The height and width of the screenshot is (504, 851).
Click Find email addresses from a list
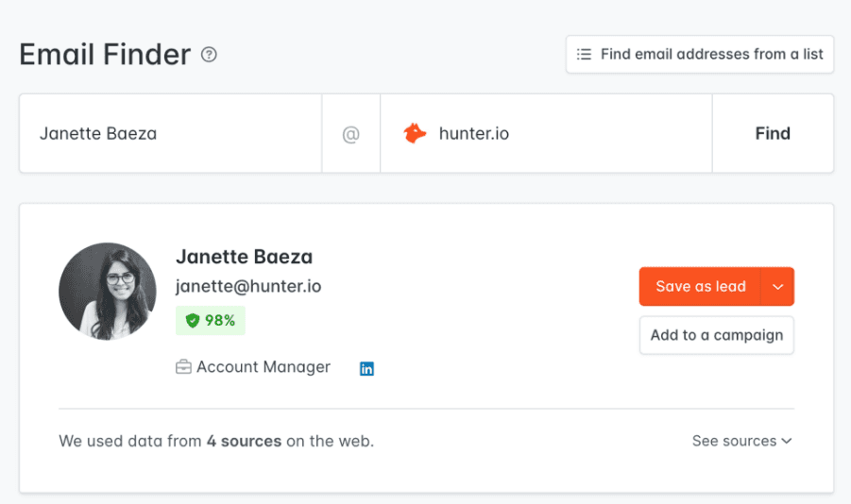pyautogui.click(x=700, y=54)
